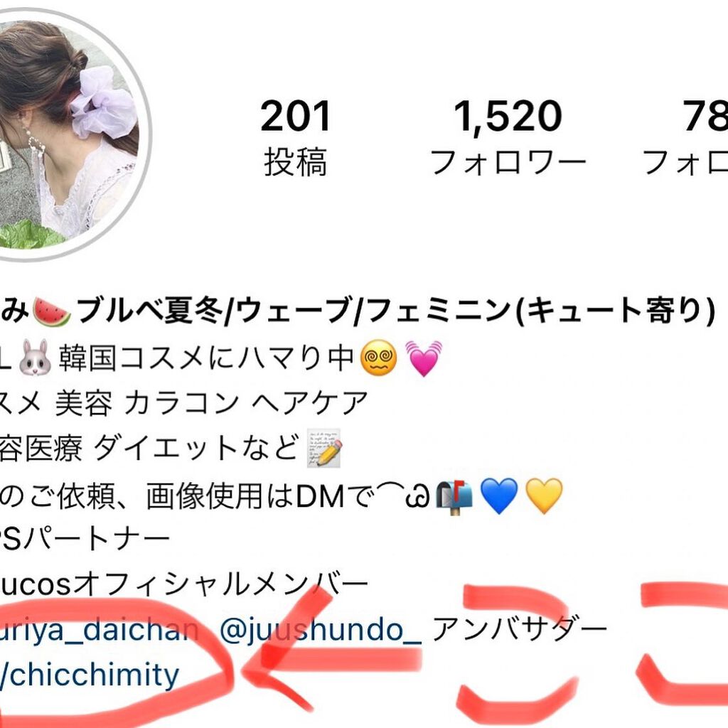Tap the dizzy spiral-eyes face emoji
728x728 pixels.
379,358
